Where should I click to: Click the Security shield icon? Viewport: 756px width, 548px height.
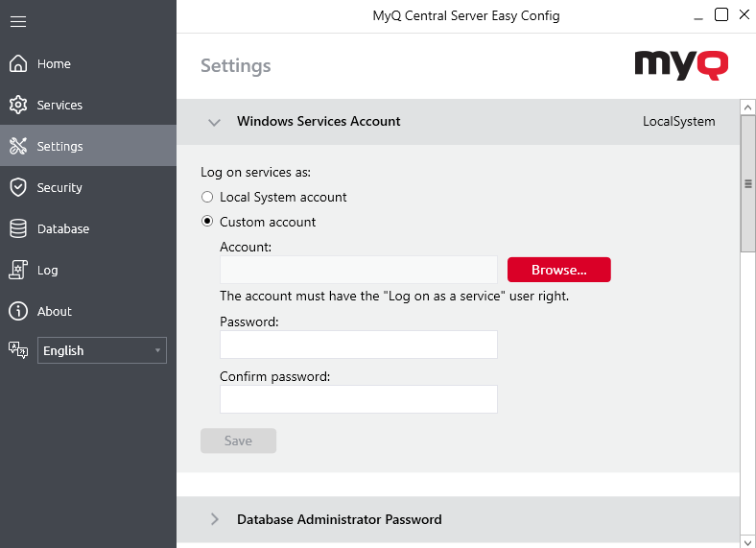[x=18, y=188]
